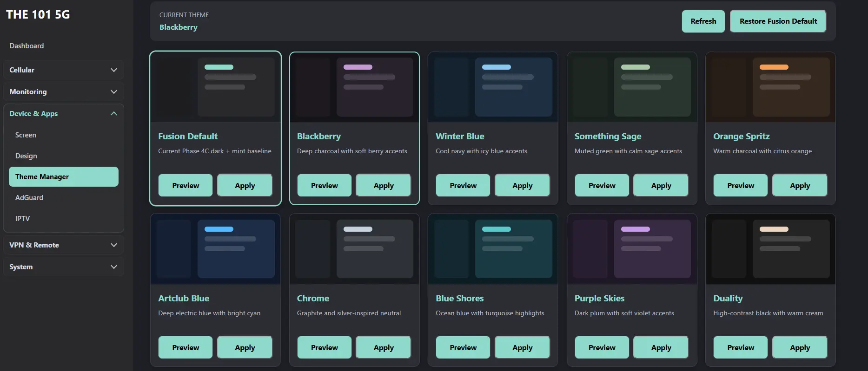The height and width of the screenshot is (371, 868).
Task: Apply the Winter Blue theme
Action: (x=522, y=185)
